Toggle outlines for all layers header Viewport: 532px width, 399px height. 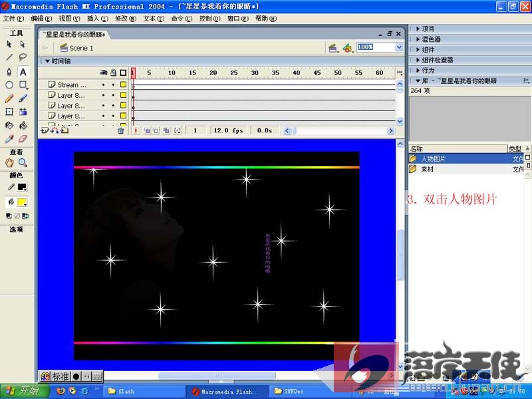(123, 72)
